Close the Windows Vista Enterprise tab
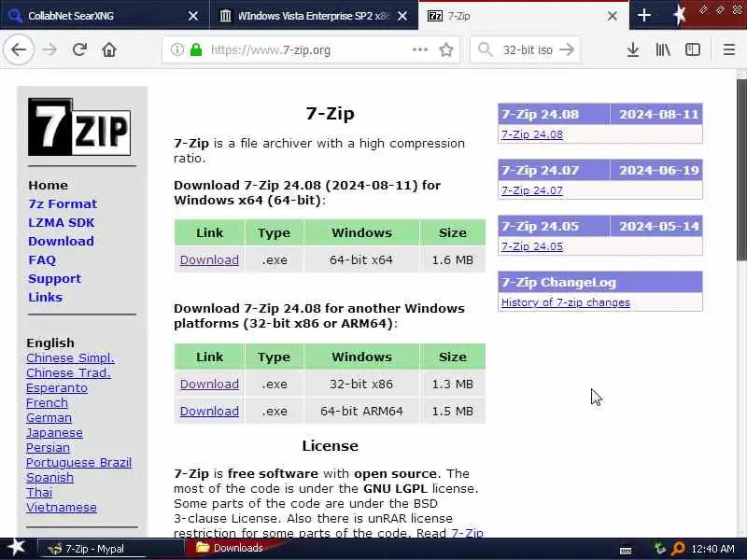This screenshot has width=747, height=560. coord(402,16)
